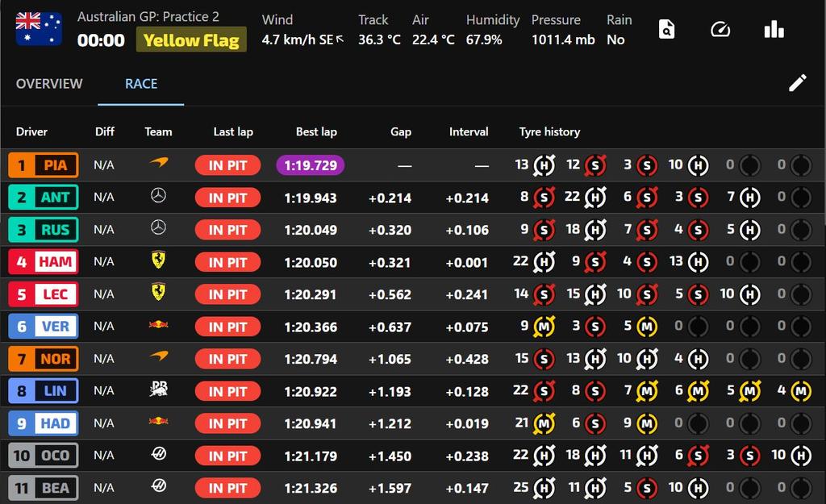Image resolution: width=826 pixels, height=504 pixels.
Task: Click purple best lap 1:19.729
Action: (x=311, y=165)
